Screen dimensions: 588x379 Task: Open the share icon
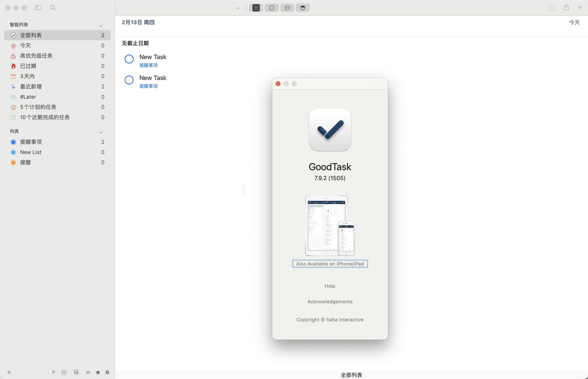pos(567,8)
